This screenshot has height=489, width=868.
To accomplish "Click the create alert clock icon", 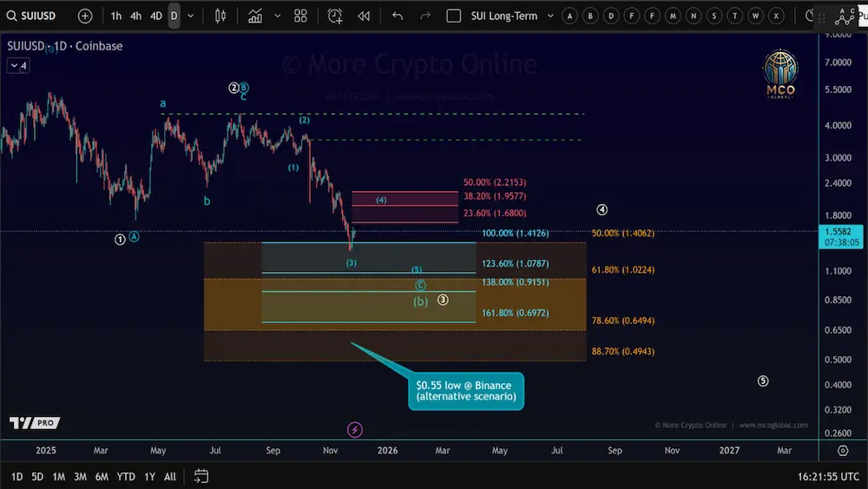I will [335, 16].
